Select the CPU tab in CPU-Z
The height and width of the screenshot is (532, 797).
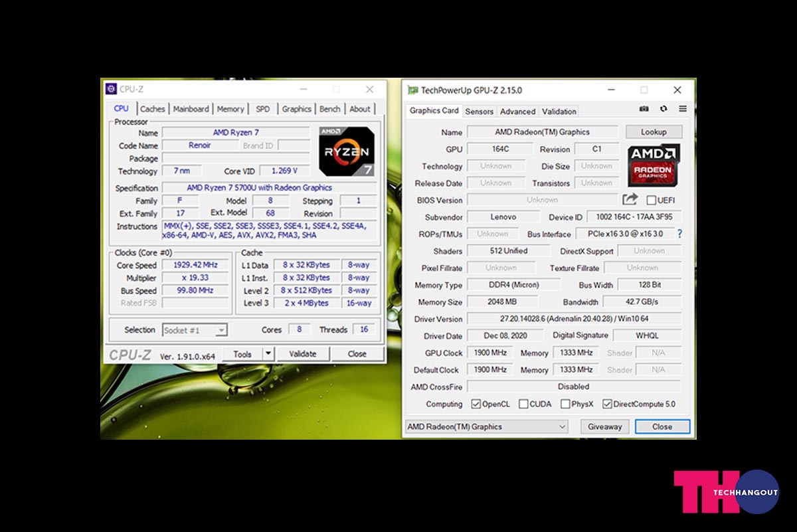122,108
